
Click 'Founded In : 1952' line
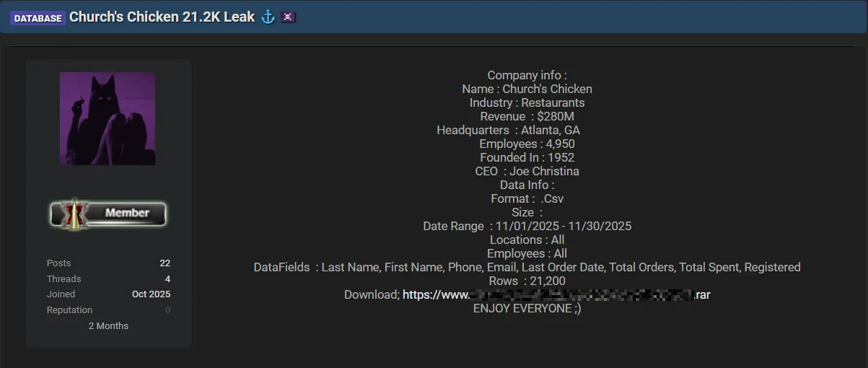pos(527,157)
